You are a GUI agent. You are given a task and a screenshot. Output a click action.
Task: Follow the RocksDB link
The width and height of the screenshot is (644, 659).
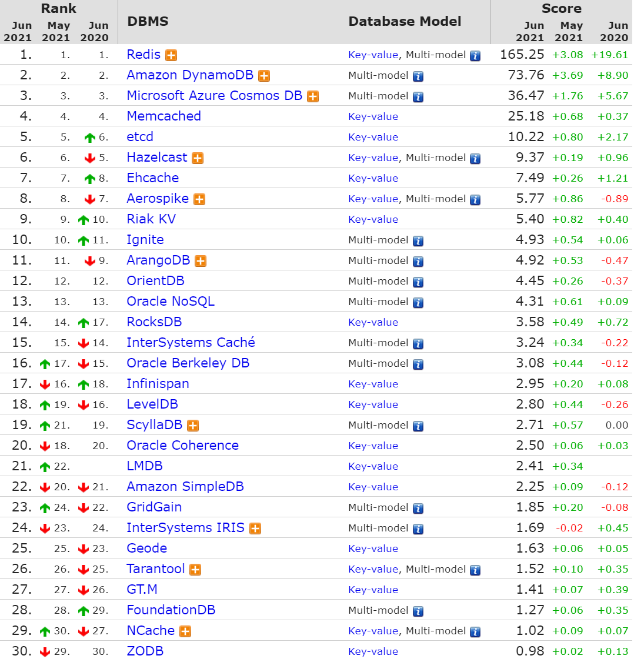(x=154, y=322)
